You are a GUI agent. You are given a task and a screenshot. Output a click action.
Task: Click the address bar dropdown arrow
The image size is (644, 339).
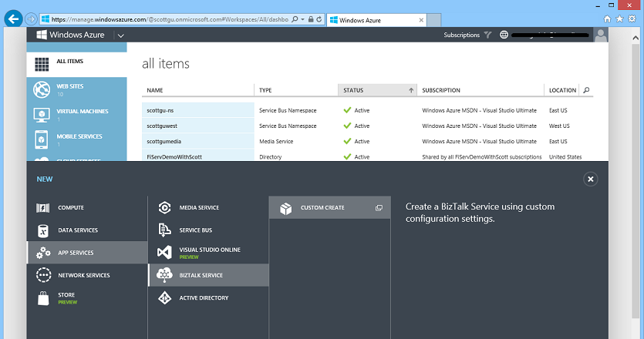(x=302, y=19)
